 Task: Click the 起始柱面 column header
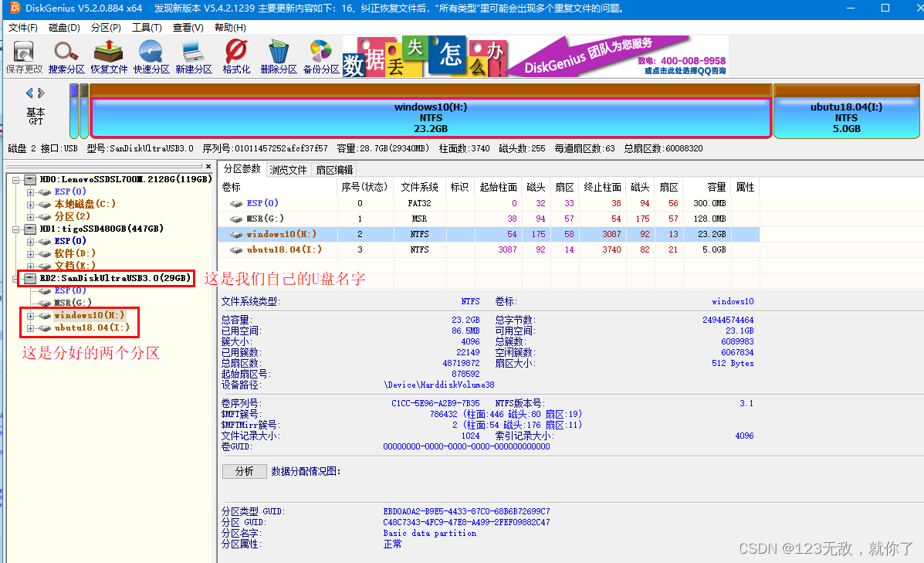(499, 187)
